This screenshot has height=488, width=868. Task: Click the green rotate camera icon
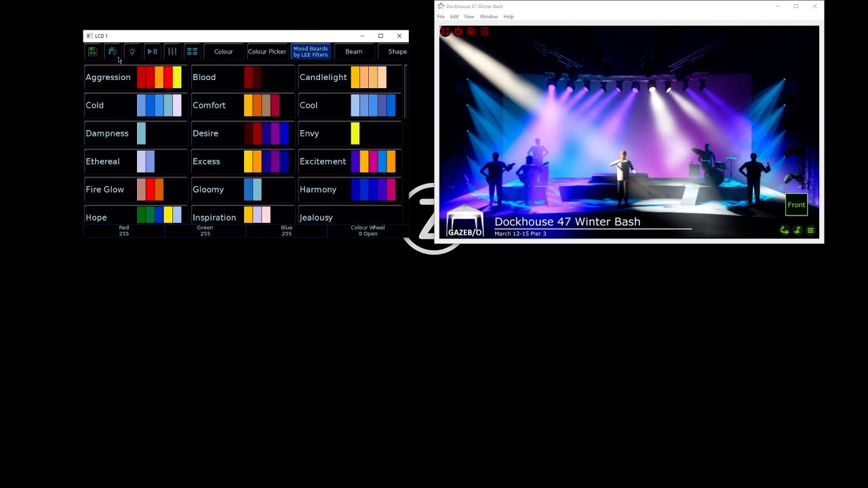tap(785, 230)
